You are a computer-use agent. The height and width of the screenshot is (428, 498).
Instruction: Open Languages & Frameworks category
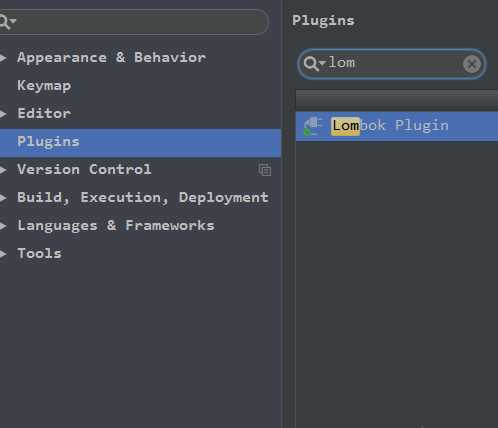pyautogui.click(x=116, y=226)
